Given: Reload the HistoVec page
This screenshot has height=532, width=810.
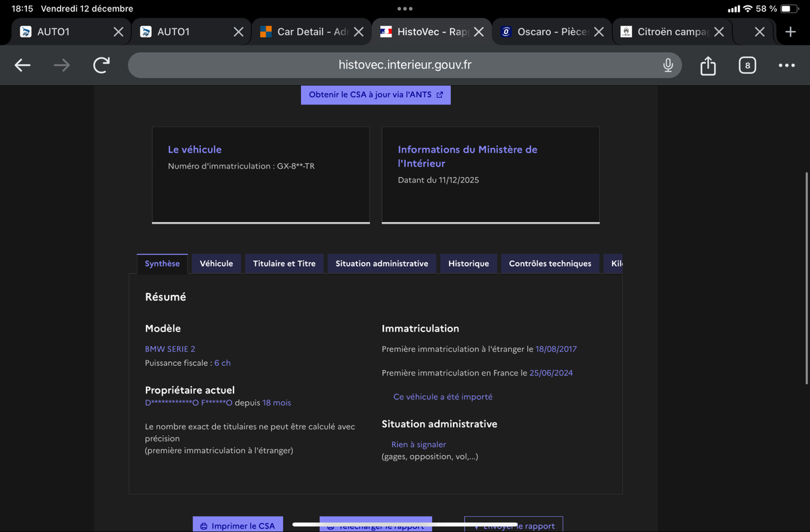Looking at the screenshot, I should pyautogui.click(x=101, y=65).
